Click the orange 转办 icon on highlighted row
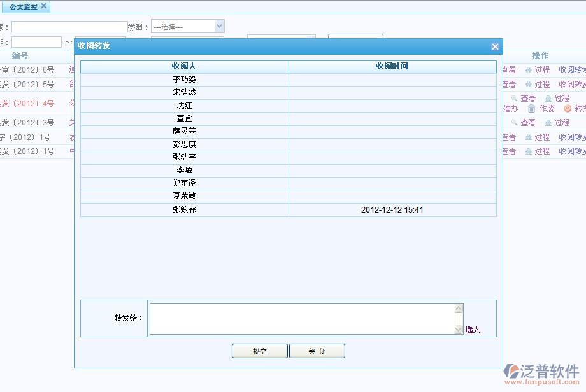This screenshot has height=392, width=586. (x=568, y=109)
